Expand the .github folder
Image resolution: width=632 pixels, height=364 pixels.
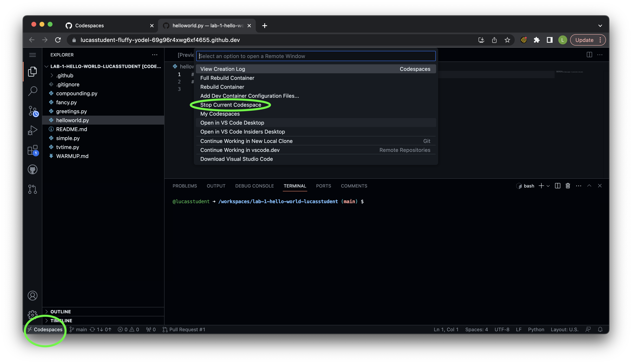coord(65,76)
